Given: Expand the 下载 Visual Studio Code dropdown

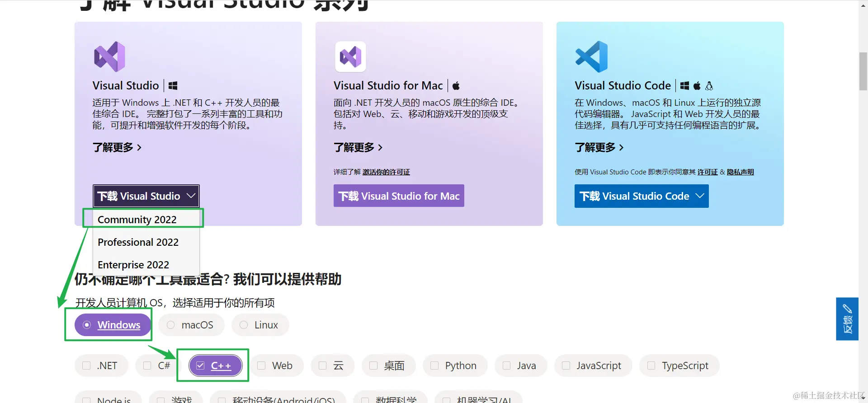Looking at the screenshot, I should pos(642,196).
